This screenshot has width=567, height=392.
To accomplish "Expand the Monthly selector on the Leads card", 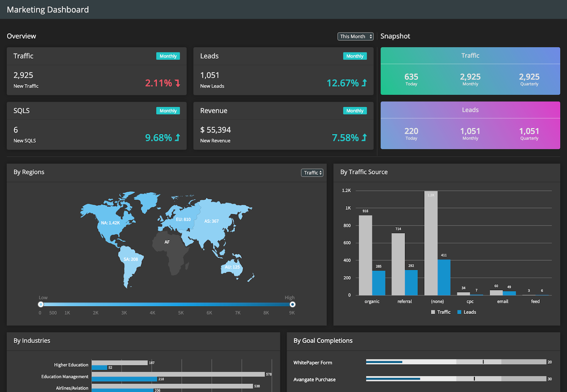I will pyautogui.click(x=354, y=56).
